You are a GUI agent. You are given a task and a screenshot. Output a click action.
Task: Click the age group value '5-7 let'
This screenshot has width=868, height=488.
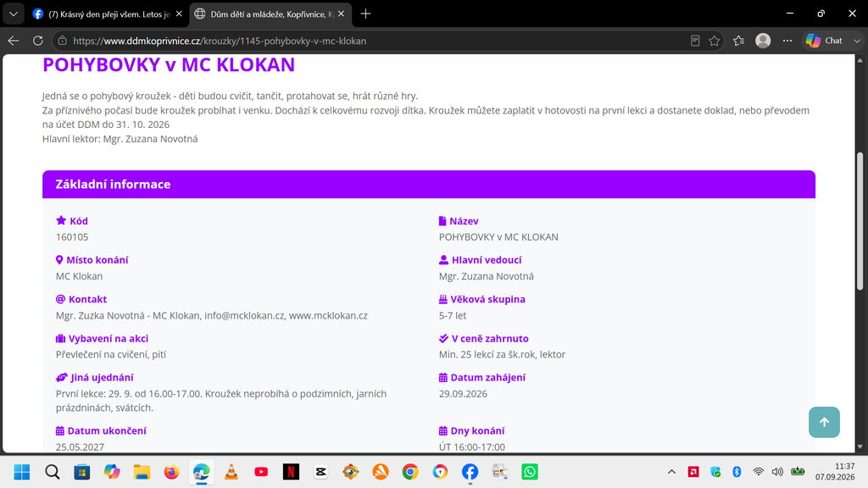(x=453, y=315)
